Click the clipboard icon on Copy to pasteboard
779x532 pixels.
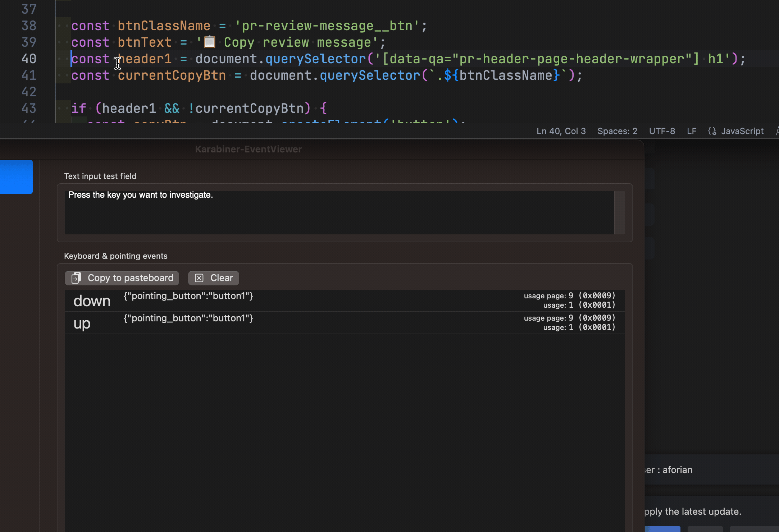pos(76,278)
